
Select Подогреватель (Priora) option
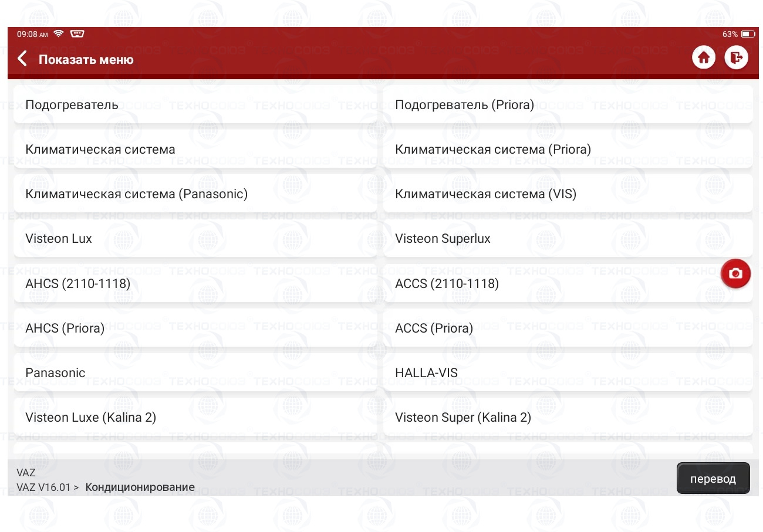pos(567,105)
